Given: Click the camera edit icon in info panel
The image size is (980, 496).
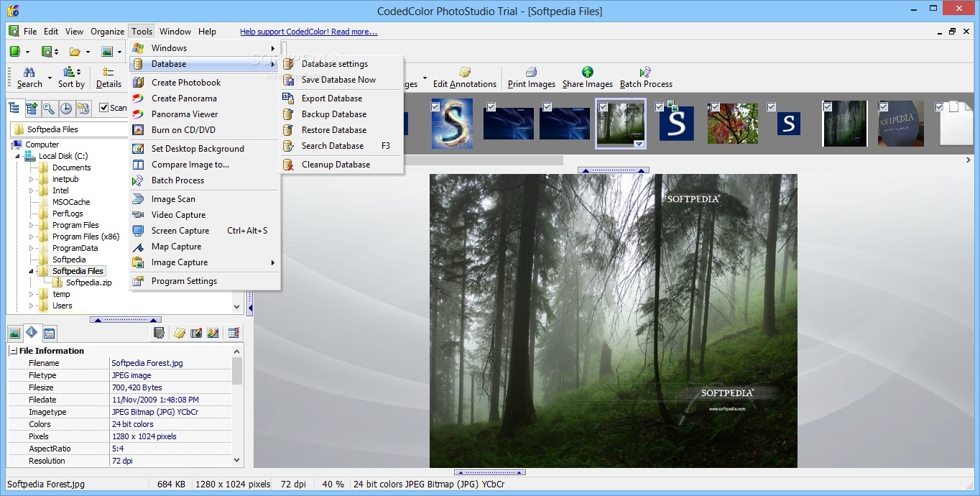Looking at the screenshot, I should (196, 333).
